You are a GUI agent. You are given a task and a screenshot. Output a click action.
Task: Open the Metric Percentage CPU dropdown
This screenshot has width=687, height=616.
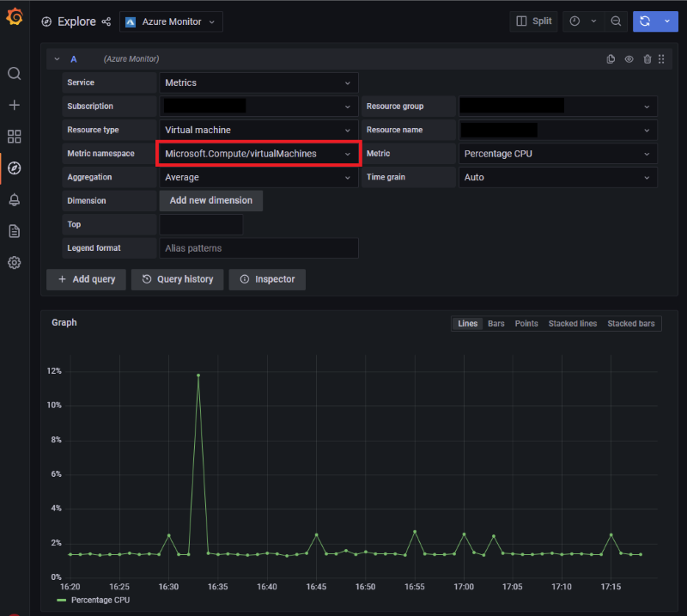pyautogui.click(x=557, y=154)
